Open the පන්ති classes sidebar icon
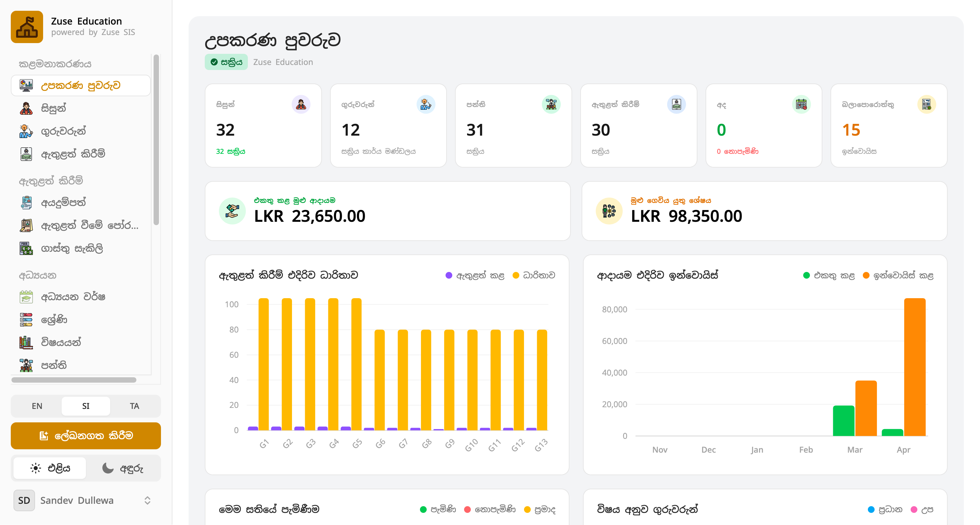This screenshot has height=525, width=980. pos(26,365)
